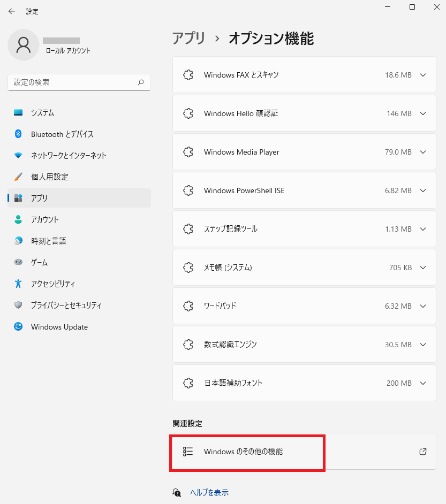Click the feature icon beside Windows Media Player
The image size is (446, 504).
[x=188, y=152]
